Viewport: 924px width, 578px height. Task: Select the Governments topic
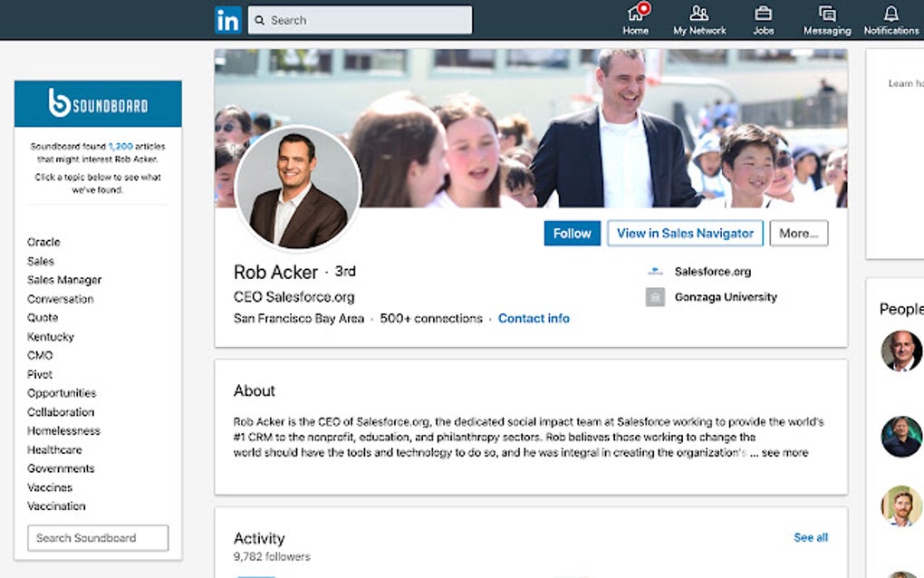pos(61,468)
